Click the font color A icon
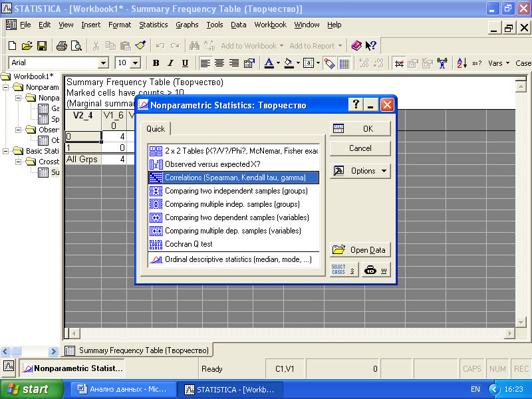This screenshot has width=532, height=399. tap(269, 63)
